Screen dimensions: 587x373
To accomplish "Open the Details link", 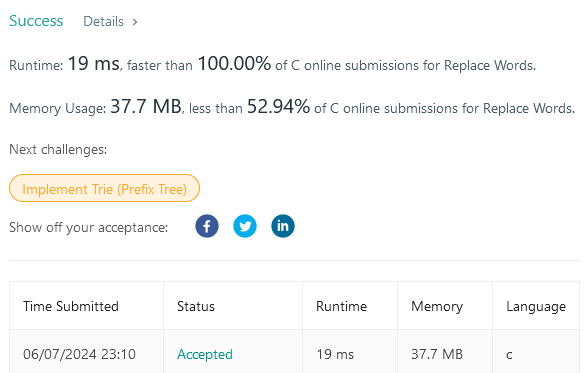I will 103,22.
